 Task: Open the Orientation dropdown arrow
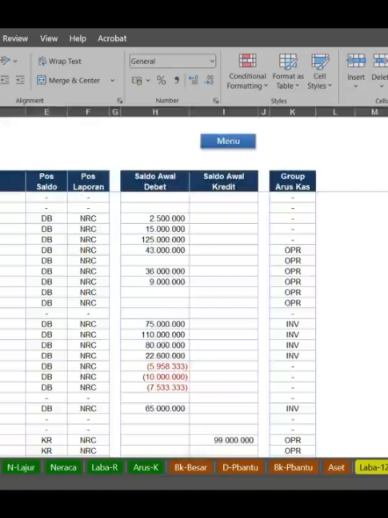[15, 61]
